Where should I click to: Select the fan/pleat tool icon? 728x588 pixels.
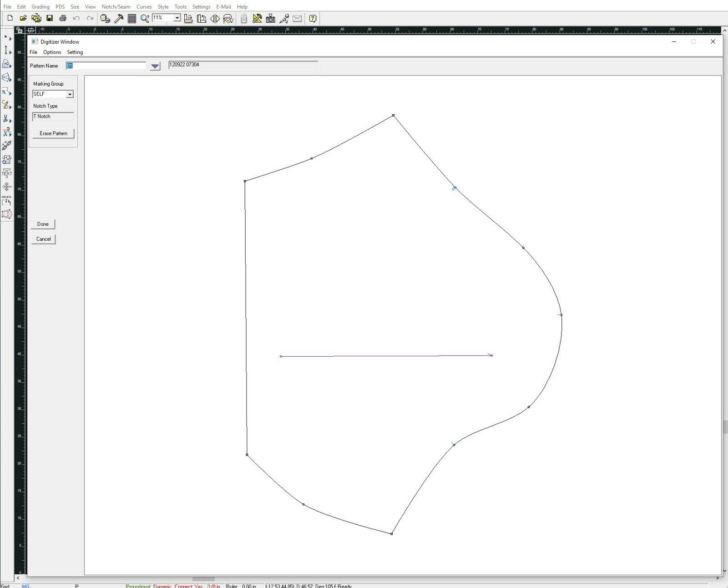tap(7, 77)
